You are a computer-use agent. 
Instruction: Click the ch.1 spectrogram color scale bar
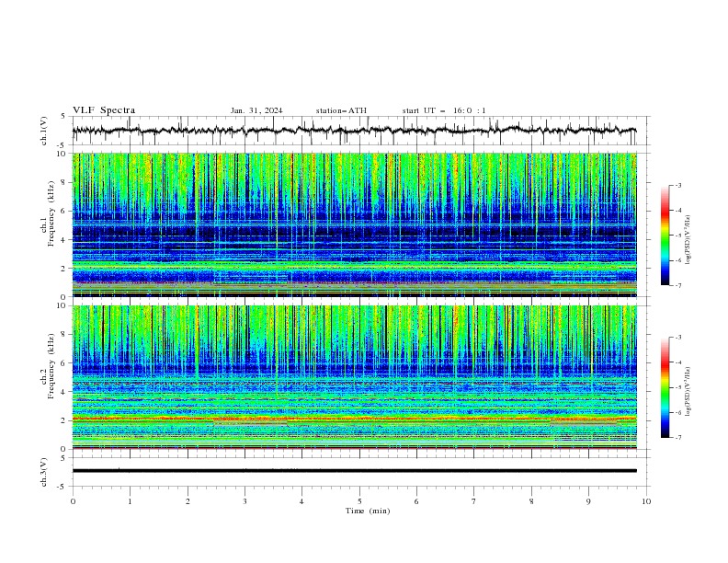pyautogui.click(x=665, y=236)
